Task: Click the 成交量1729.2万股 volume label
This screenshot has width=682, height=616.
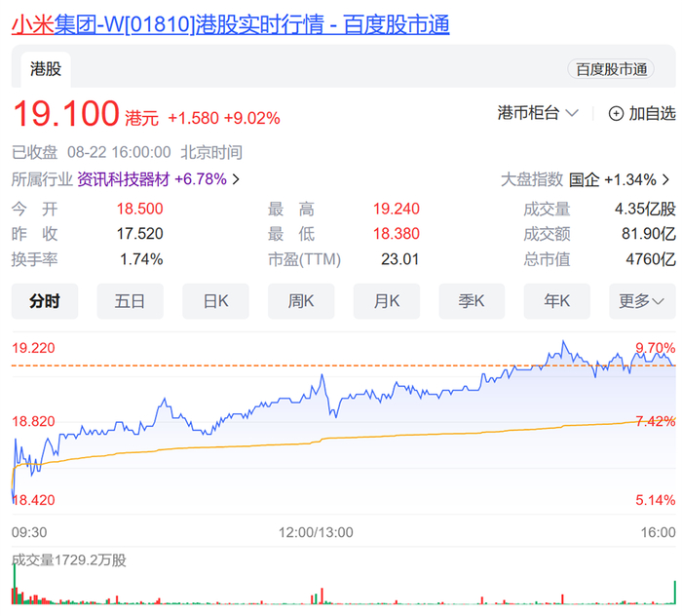Action: [69, 559]
